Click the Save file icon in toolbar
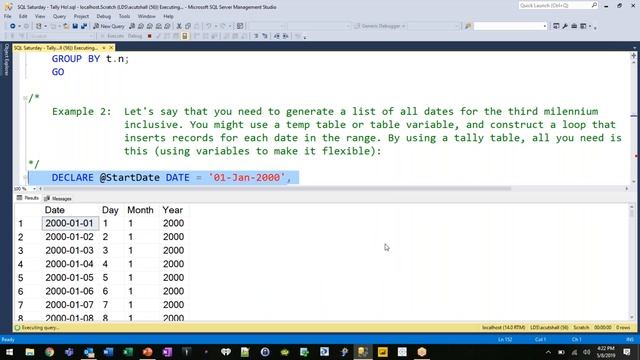 click(x=75, y=26)
